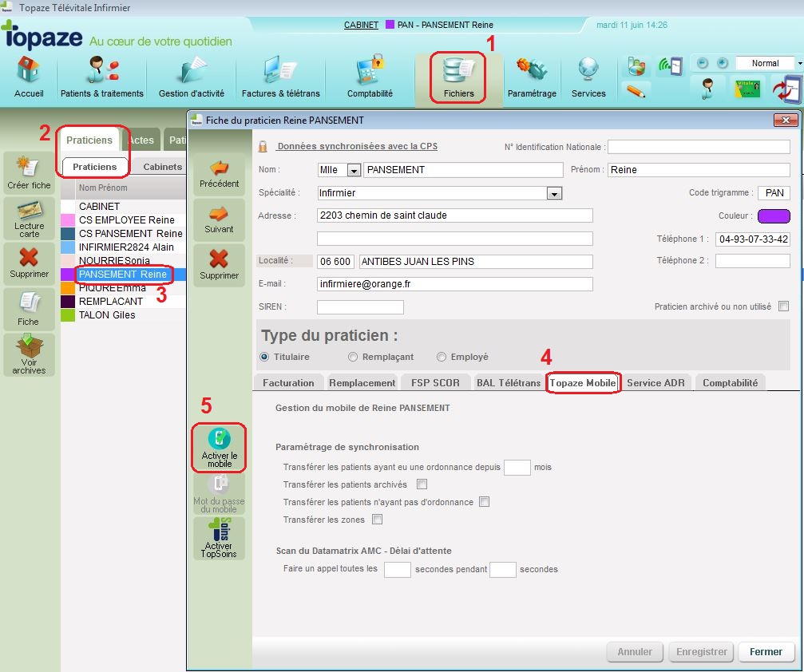Check Transférer les patients n'ayant pas d'ordonnance
804x672 pixels.
tap(484, 501)
